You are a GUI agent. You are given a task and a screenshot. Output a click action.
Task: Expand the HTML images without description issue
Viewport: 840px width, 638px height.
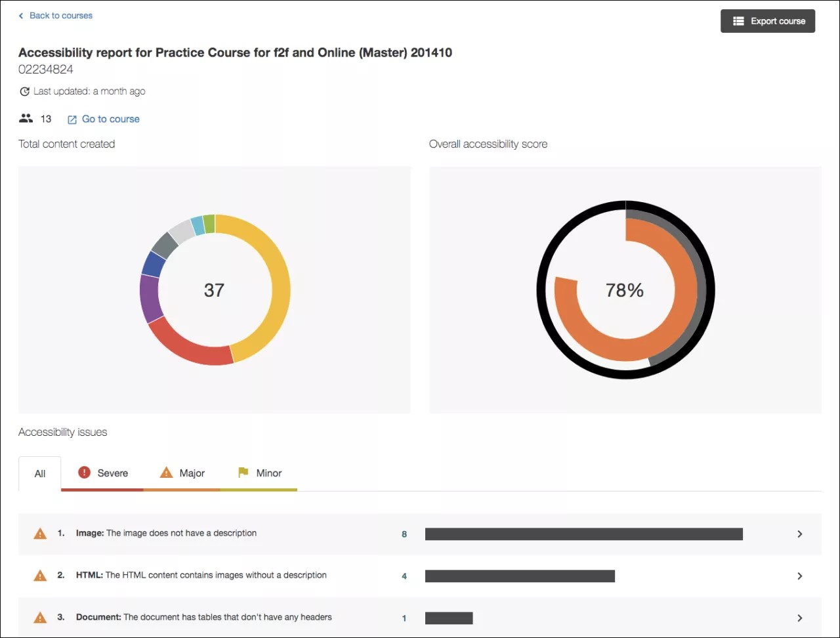[799, 576]
